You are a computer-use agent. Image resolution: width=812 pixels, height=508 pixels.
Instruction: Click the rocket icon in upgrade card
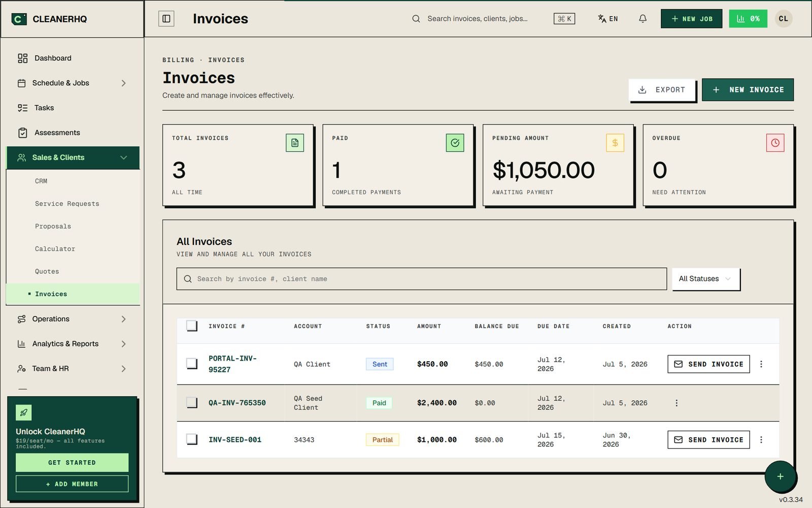(x=24, y=412)
